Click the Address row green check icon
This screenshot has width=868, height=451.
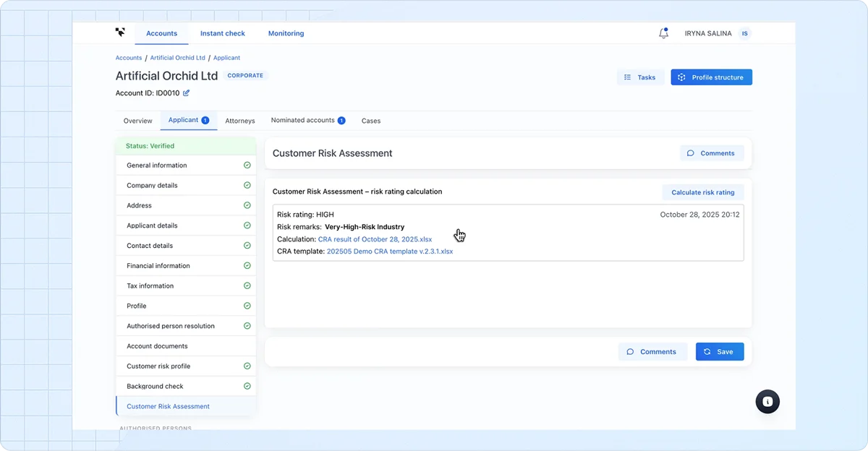pos(247,205)
